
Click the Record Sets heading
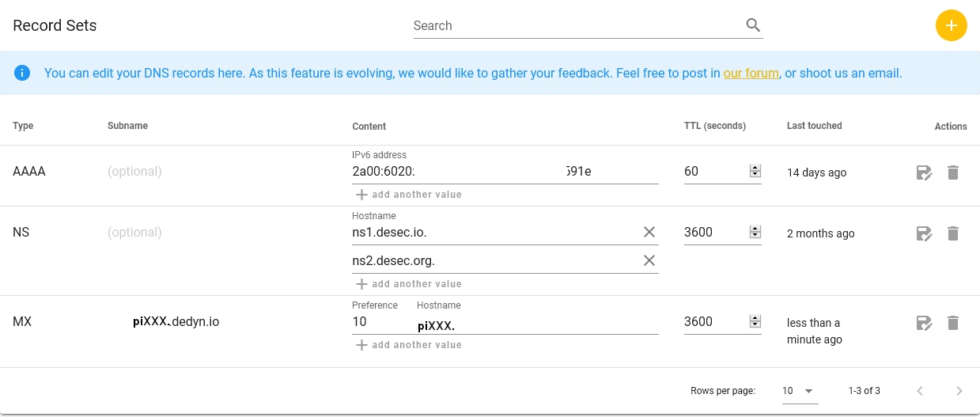pyautogui.click(x=55, y=25)
